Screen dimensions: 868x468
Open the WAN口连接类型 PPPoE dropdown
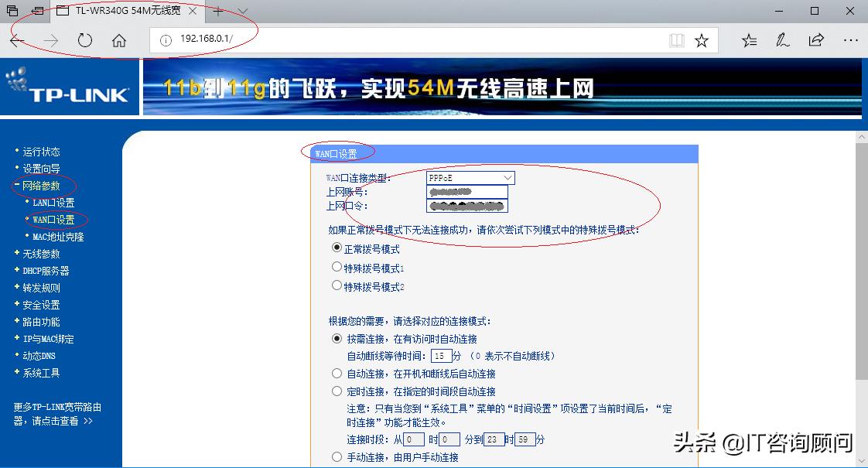click(x=468, y=177)
